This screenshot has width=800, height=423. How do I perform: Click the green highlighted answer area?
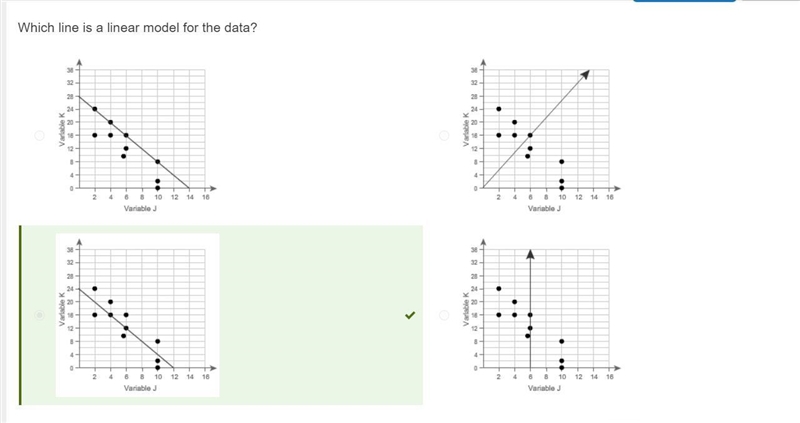(222, 315)
